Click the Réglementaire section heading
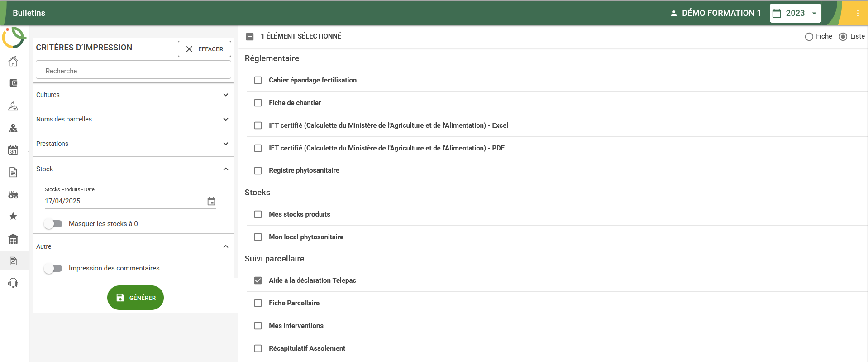868x362 pixels. tap(272, 58)
